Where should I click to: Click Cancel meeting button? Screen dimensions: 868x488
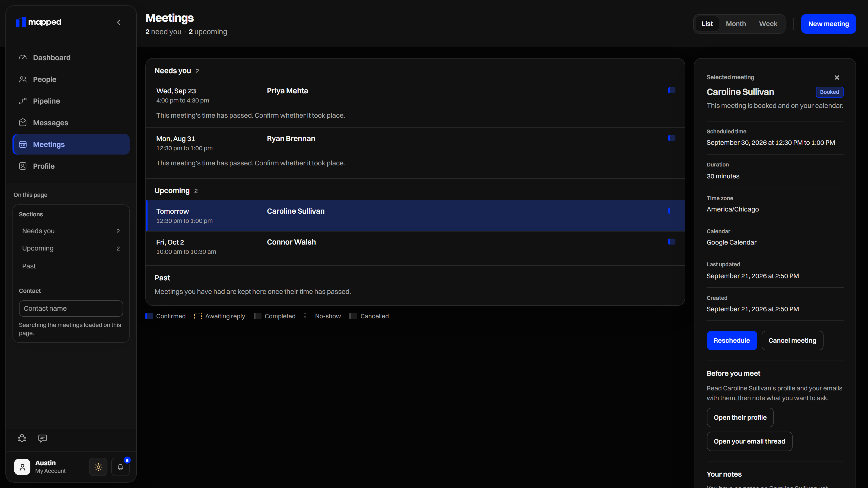pos(792,341)
